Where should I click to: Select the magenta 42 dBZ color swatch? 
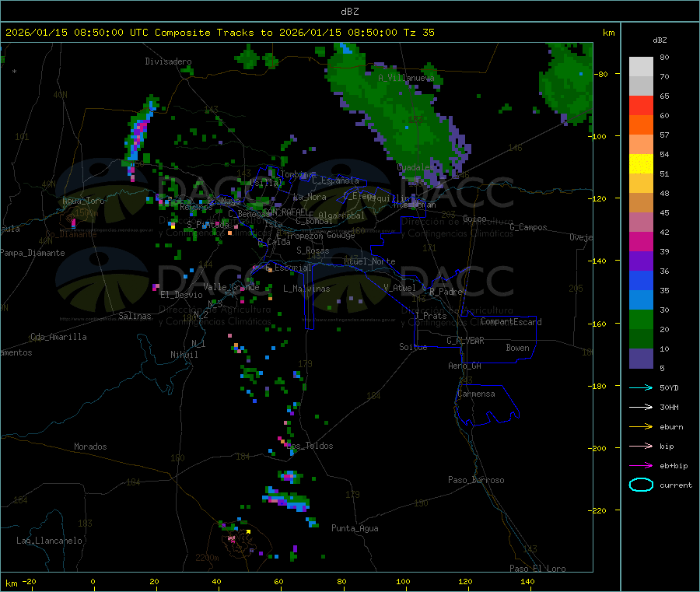pos(641,241)
